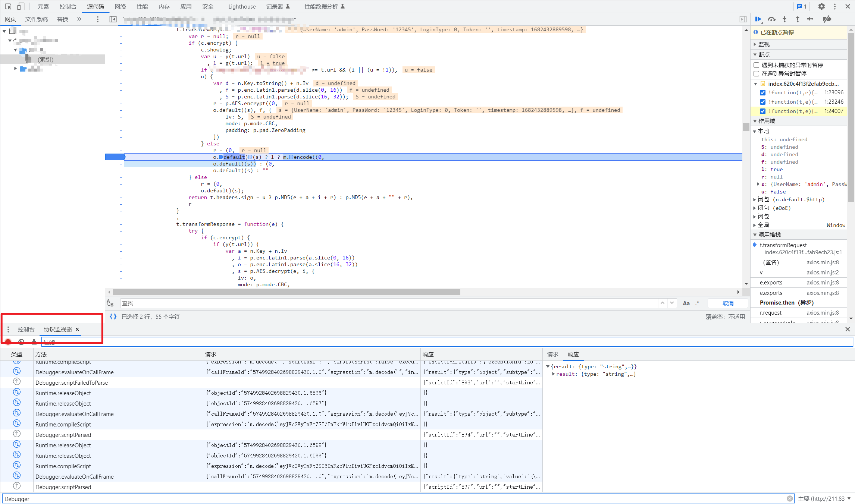Image resolution: width=855 pixels, height=504 pixels.
Task: Open the navigator pane options menu
Action: coord(98,19)
